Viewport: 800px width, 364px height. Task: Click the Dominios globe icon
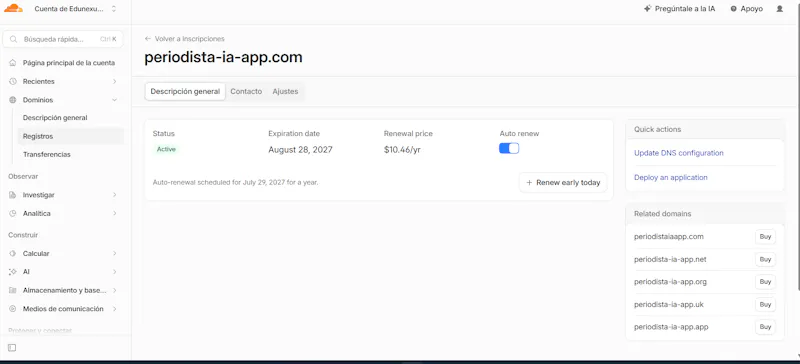click(13, 100)
